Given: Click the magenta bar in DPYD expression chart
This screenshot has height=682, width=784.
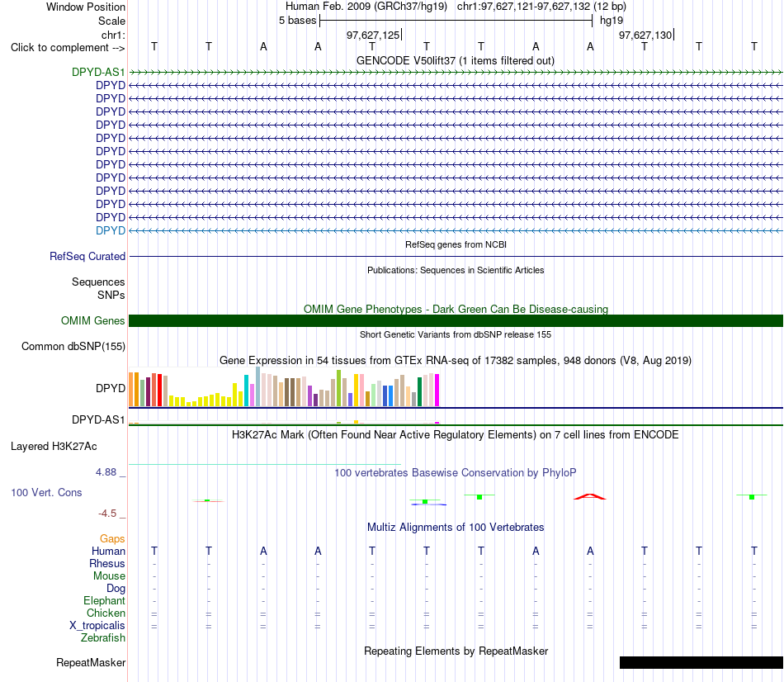Looking at the screenshot, I should 437,390.
